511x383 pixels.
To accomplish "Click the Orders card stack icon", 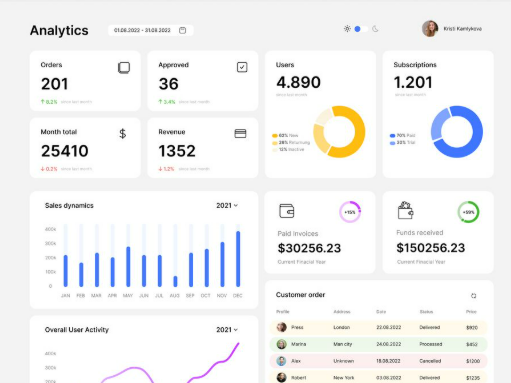I will coord(124,68).
